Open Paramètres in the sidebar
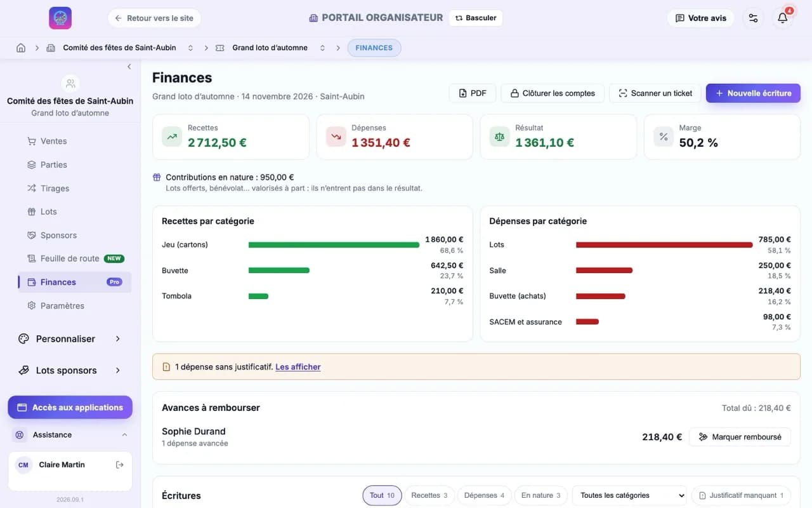812x508 pixels. point(75,305)
